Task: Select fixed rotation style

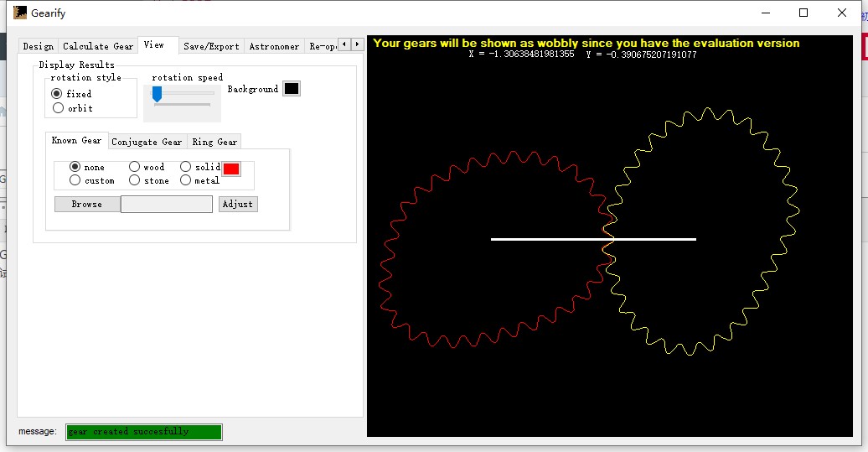Action: (72, 94)
